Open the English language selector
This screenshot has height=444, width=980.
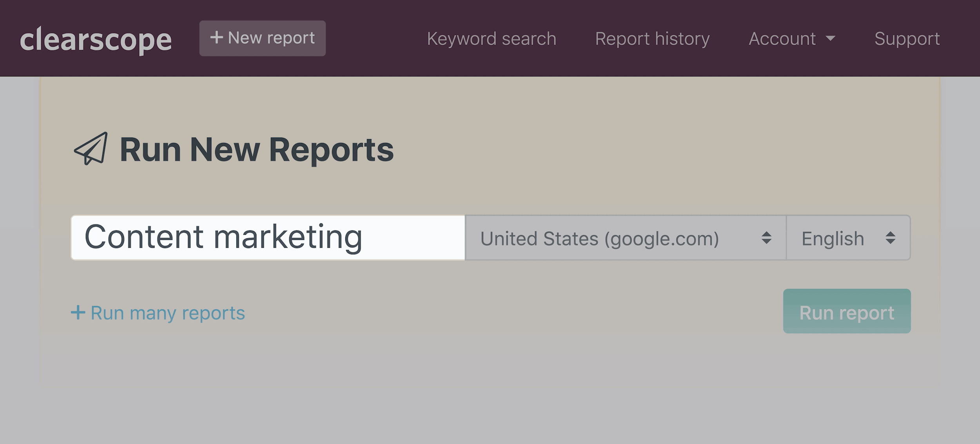(848, 237)
